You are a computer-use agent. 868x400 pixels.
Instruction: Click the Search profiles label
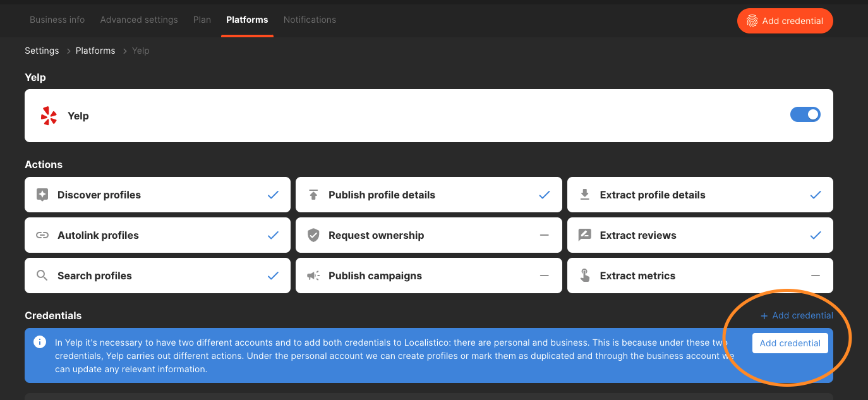95,276
